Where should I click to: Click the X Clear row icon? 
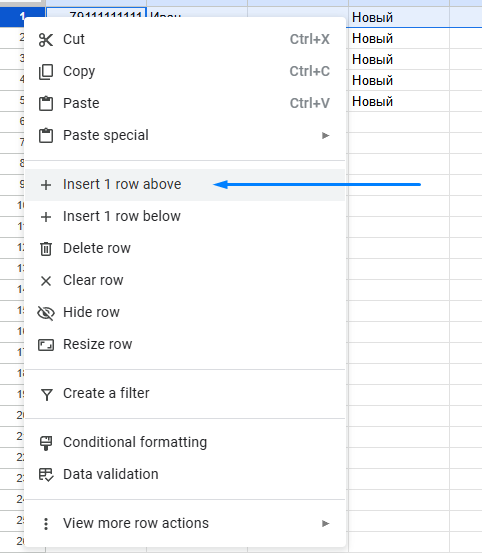pyautogui.click(x=46, y=281)
